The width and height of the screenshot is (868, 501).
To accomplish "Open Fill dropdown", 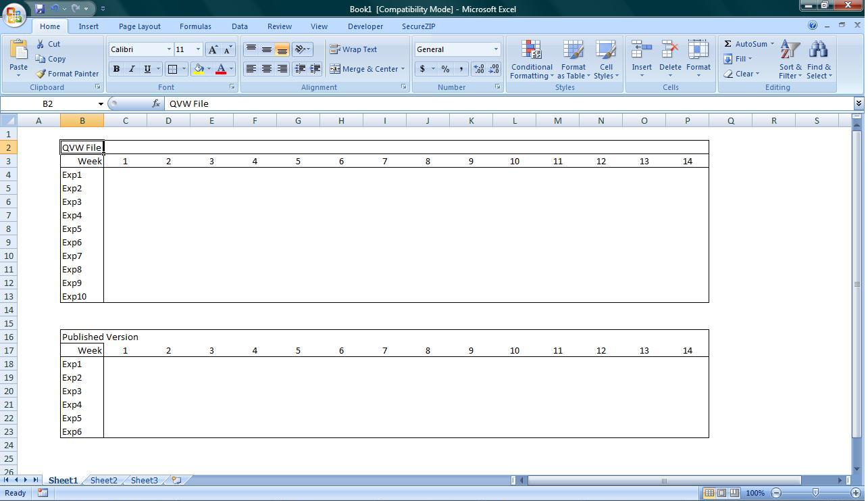I will [738, 59].
